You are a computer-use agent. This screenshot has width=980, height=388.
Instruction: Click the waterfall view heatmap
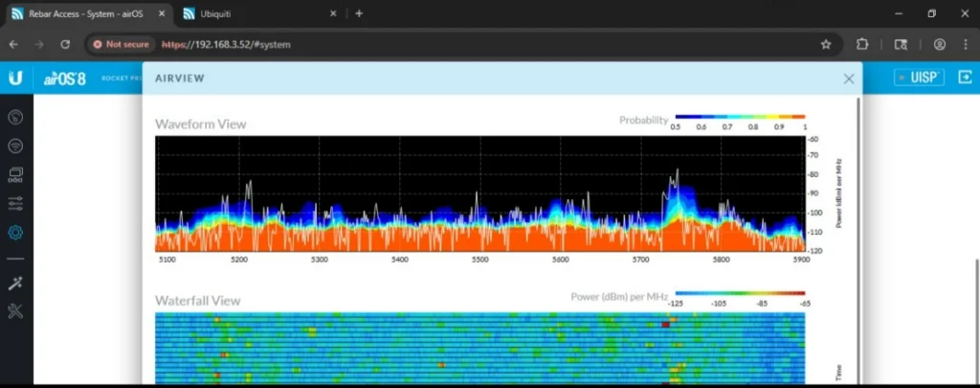tap(480, 348)
